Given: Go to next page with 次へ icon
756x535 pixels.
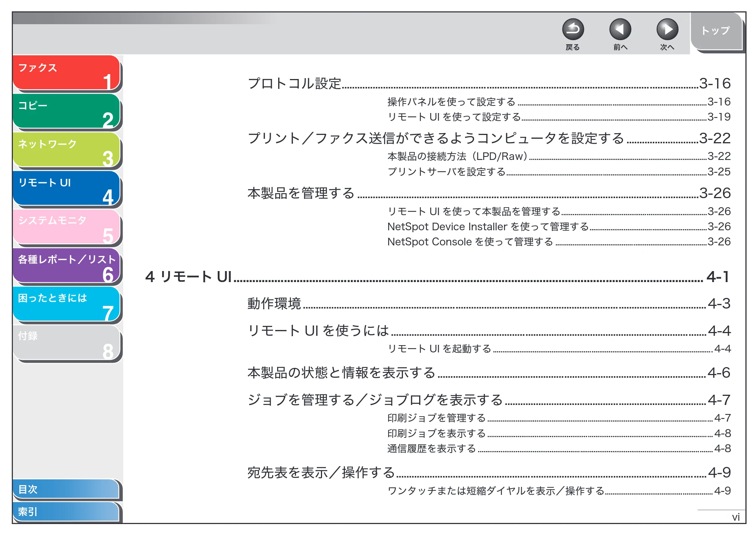Looking at the screenshot, I should click(667, 29).
